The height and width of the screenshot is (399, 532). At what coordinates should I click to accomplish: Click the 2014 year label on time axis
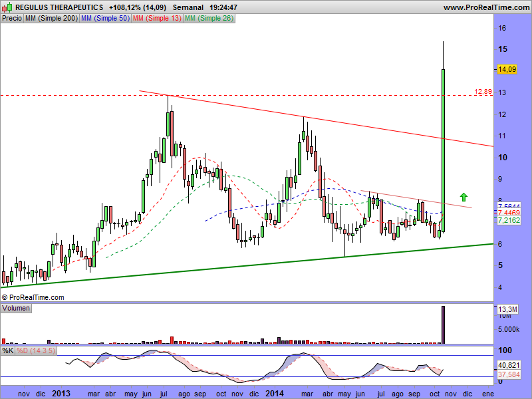point(275,394)
